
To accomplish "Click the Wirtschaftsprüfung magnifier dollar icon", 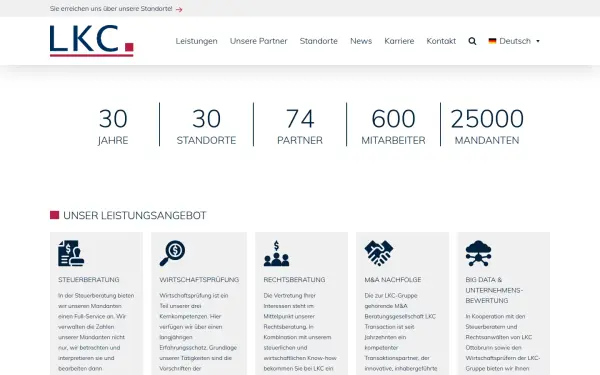I will [x=172, y=253].
